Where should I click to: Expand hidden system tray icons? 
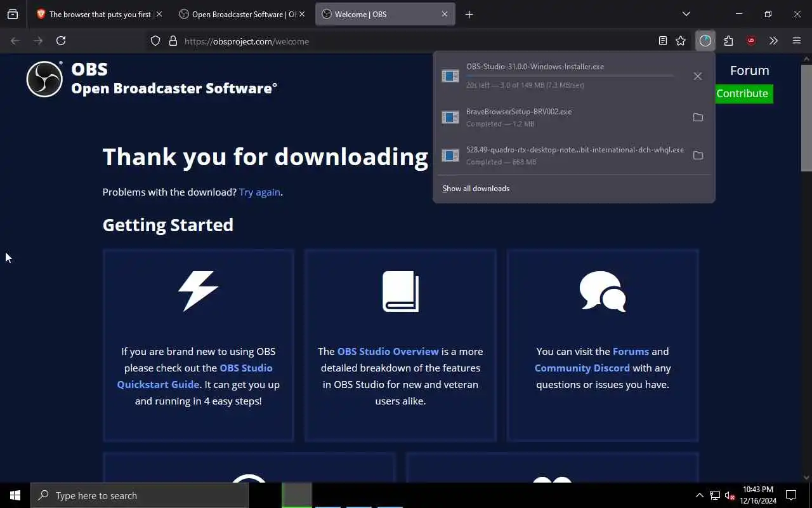tap(699, 495)
